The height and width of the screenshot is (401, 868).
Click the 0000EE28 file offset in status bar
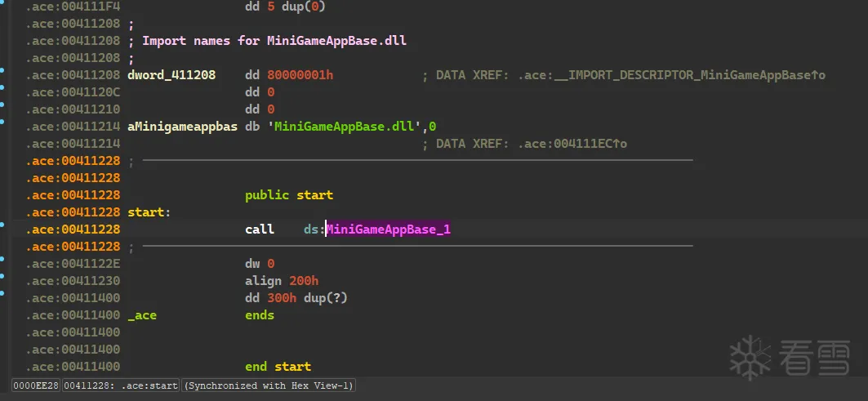click(36, 385)
